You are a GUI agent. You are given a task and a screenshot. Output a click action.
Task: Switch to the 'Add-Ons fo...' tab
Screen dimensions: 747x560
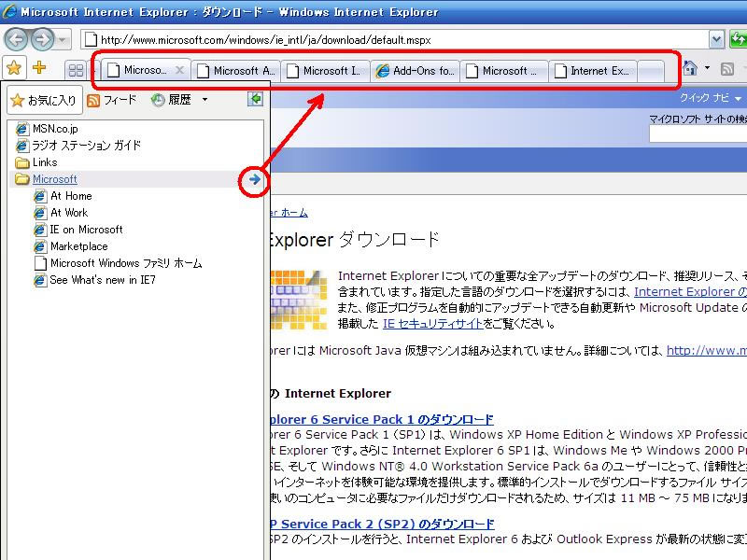(x=416, y=71)
